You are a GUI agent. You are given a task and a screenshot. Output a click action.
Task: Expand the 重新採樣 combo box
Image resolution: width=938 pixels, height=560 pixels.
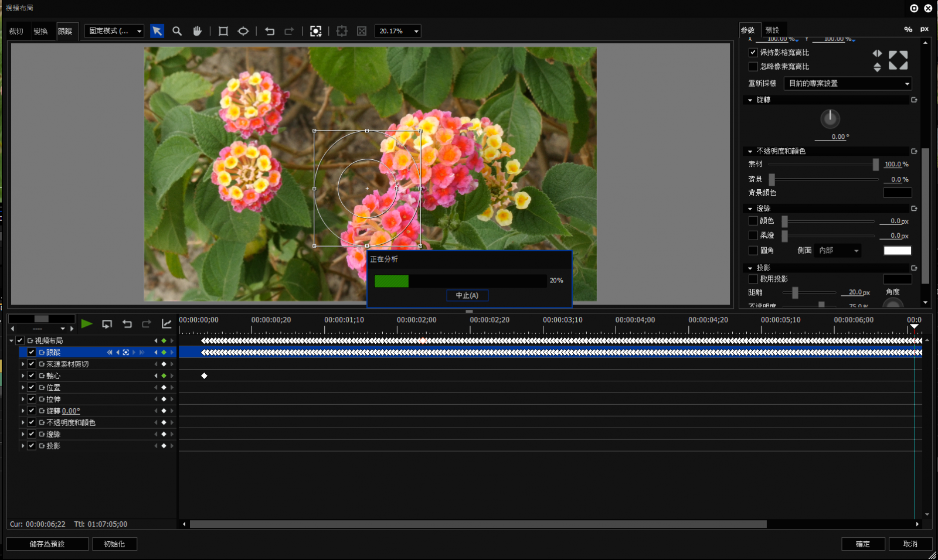[848, 84]
